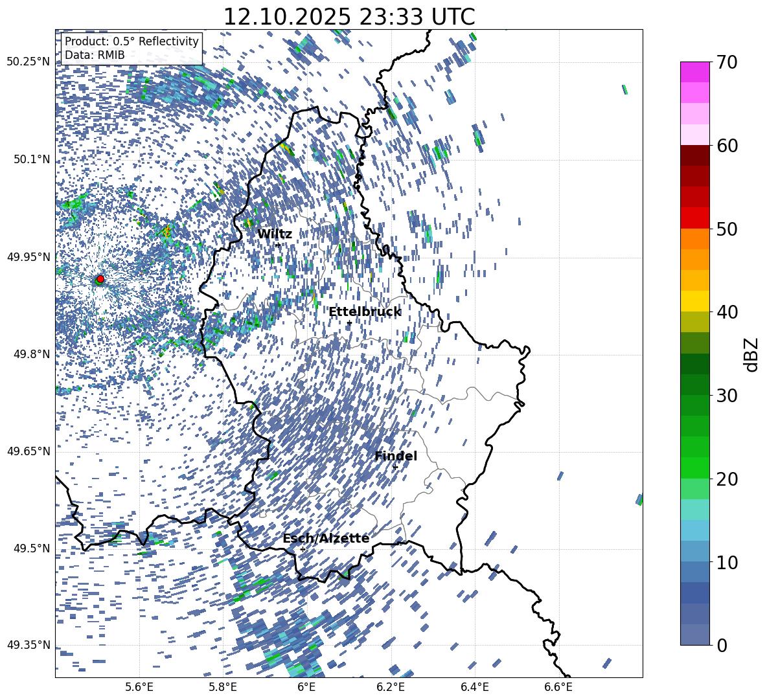This screenshot has width=767, height=700.
Task: Click the plot title timestamp 23:33 UTC
Action: tap(417, 17)
